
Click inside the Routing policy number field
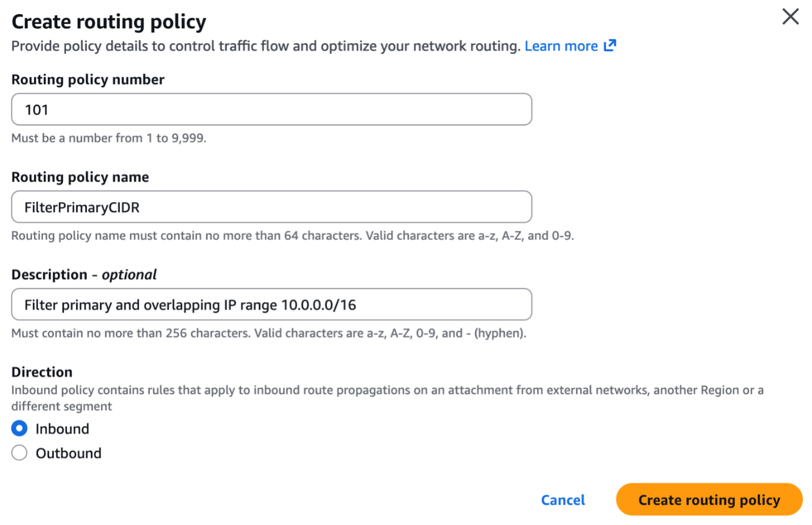click(271, 109)
